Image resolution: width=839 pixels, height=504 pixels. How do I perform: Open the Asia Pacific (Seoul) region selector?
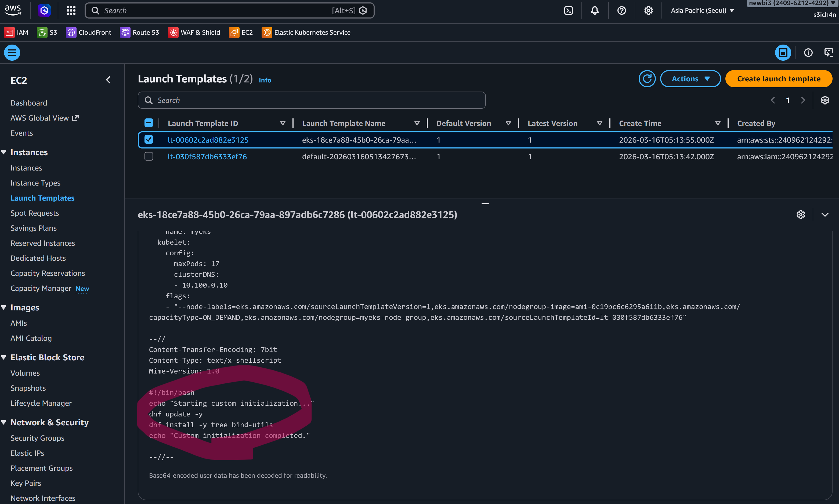click(x=702, y=10)
